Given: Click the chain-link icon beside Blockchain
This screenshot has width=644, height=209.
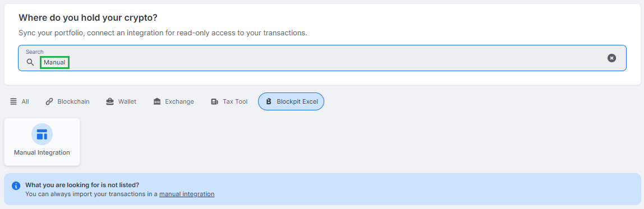Looking at the screenshot, I should [x=49, y=101].
